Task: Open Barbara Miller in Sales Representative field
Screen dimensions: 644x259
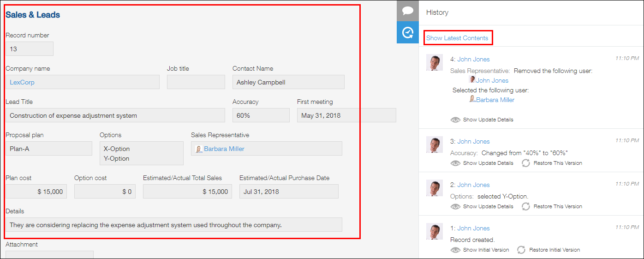Action: 224,149
